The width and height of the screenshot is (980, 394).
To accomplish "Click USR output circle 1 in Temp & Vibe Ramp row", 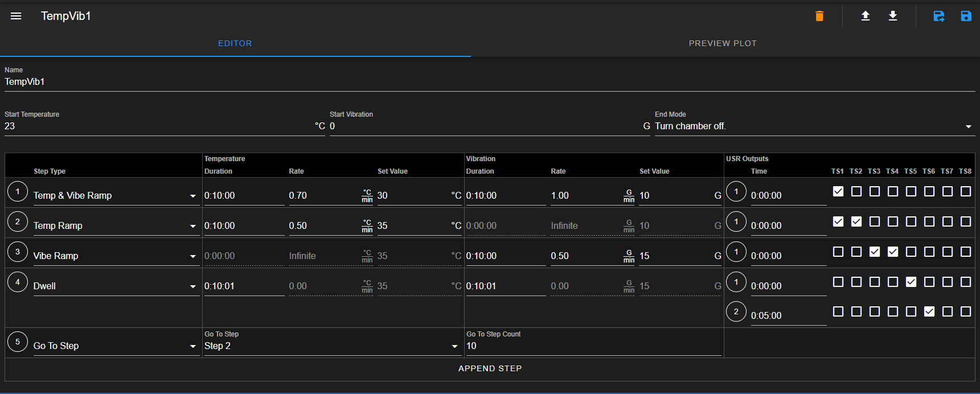I will 736,191.
